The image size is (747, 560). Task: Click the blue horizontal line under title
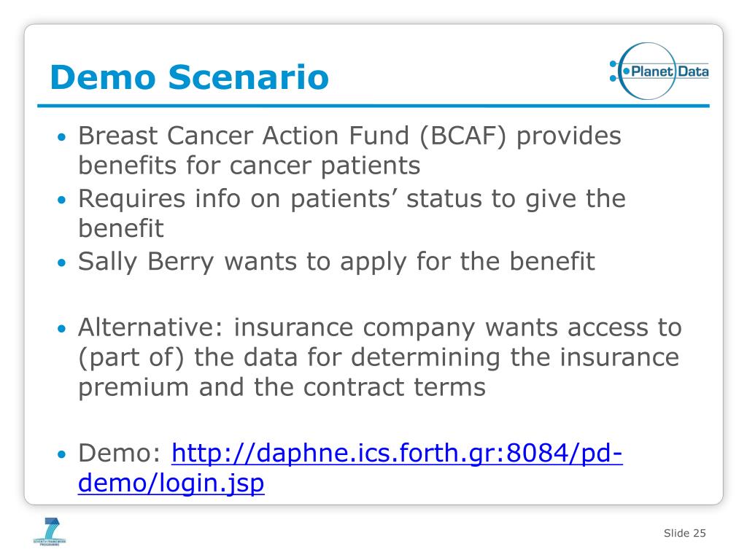point(373,106)
